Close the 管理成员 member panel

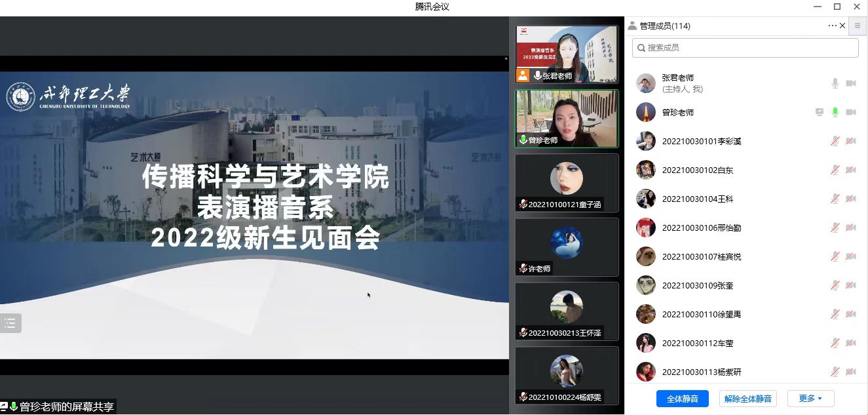point(842,26)
